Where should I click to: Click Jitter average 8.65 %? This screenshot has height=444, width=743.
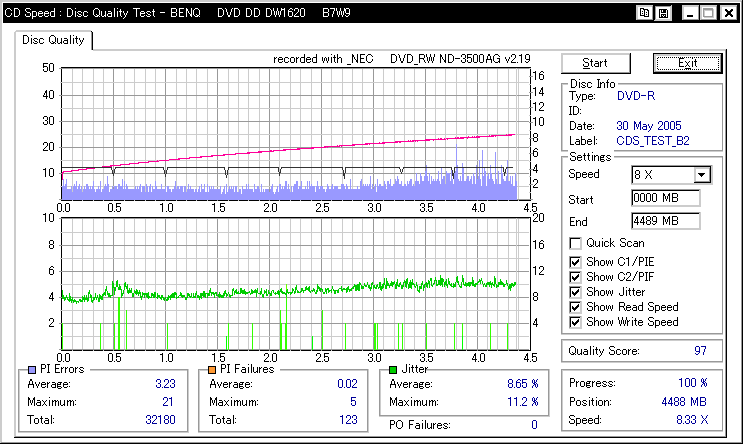[x=523, y=384]
